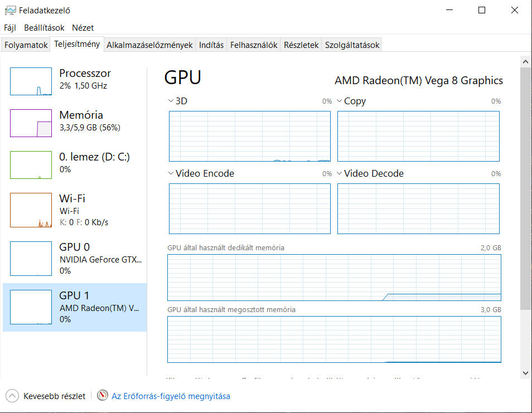
Task: Open the Fájl menu
Action: 10,27
